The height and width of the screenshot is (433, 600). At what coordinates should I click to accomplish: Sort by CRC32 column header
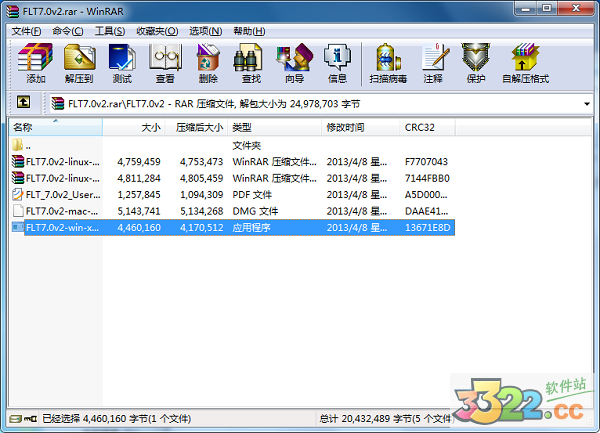coord(427,127)
